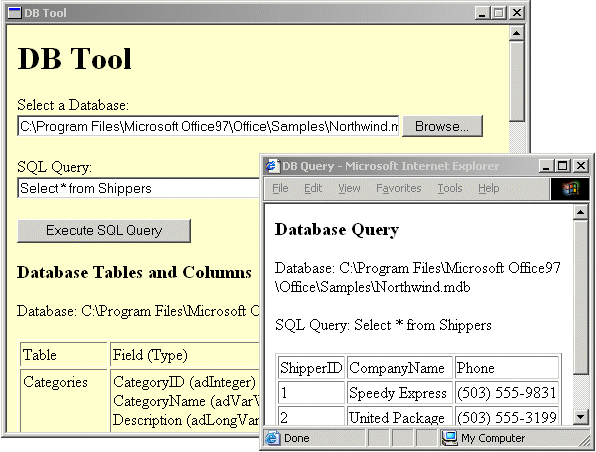Click the Field (Type) column header

tap(185, 355)
